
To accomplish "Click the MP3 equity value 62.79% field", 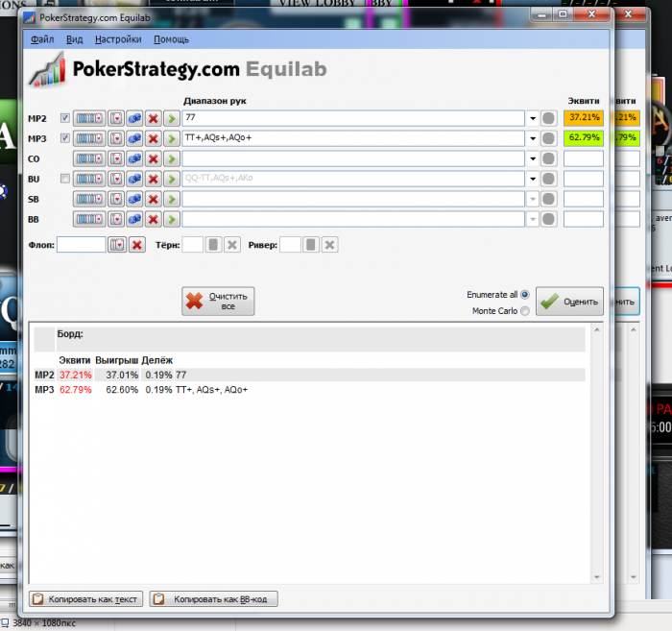I will (x=584, y=138).
